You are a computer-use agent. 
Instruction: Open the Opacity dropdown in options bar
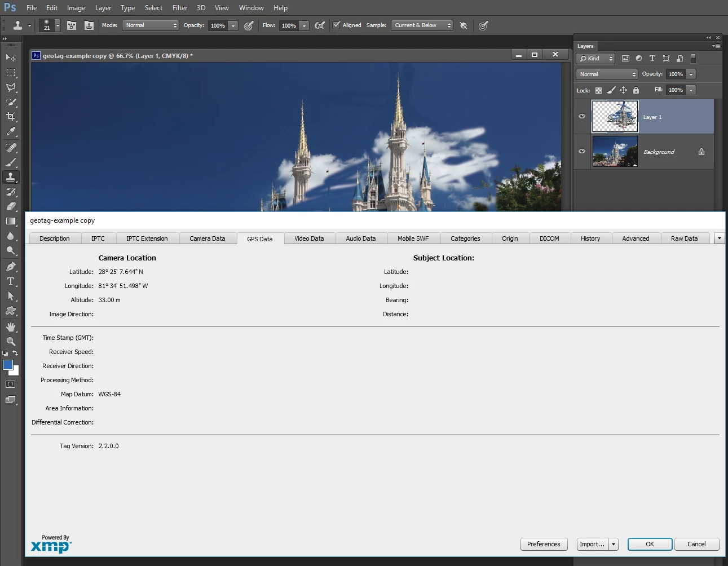[x=233, y=25]
